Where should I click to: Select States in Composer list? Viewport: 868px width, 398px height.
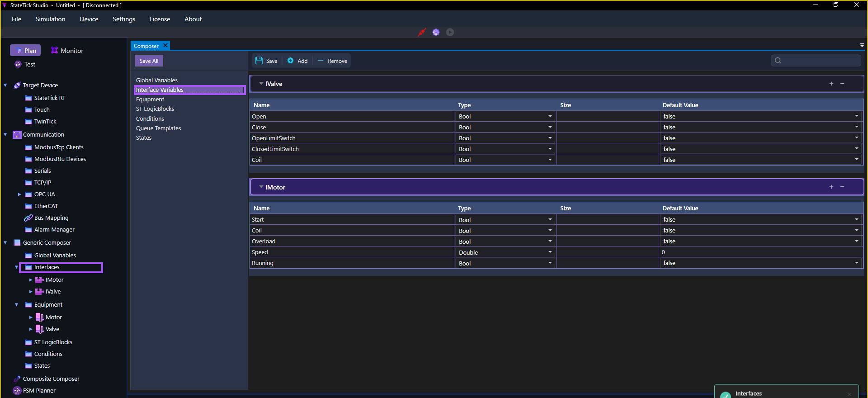(144, 138)
